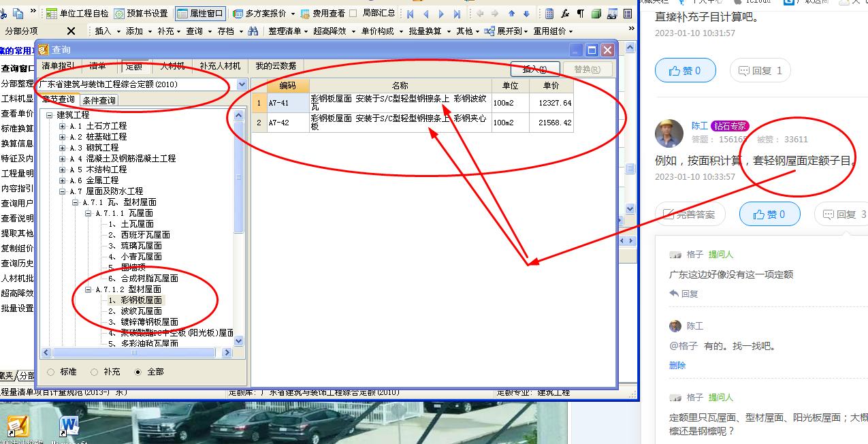Select the 波纹瓦屋面 tree item
Image resolution: width=868 pixels, height=444 pixels.
pyautogui.click(x=135, y=311)
